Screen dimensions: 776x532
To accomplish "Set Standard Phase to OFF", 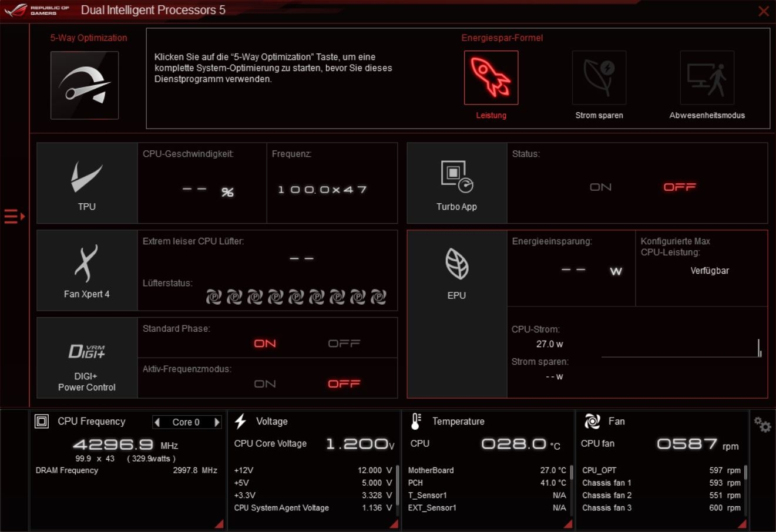I will click(x=344, y=344).
